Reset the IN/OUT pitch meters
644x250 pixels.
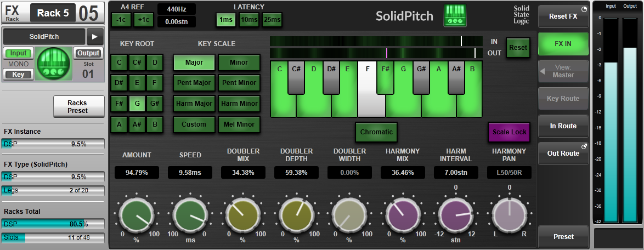[x=518, y=48]
